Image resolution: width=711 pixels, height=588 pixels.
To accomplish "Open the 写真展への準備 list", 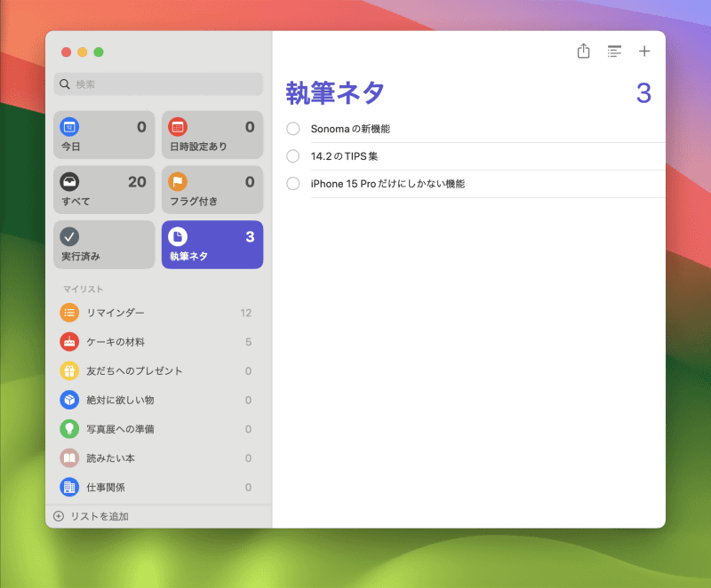I will (x=156, y=429).
